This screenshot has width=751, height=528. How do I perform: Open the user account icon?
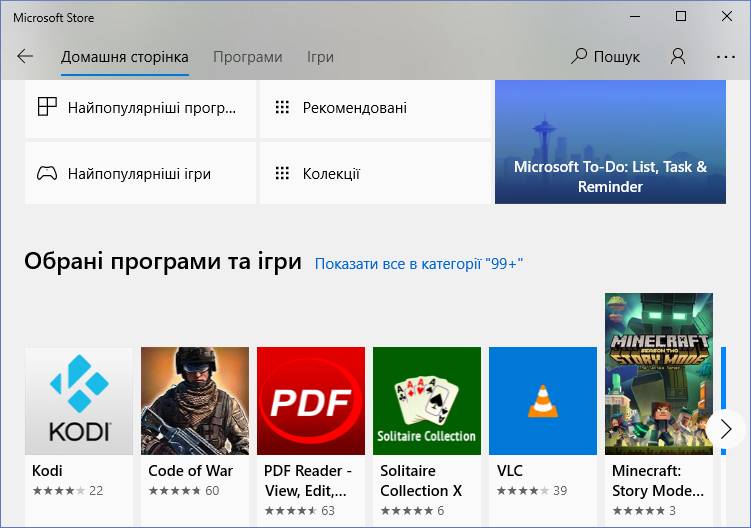[x=678, y=57]
